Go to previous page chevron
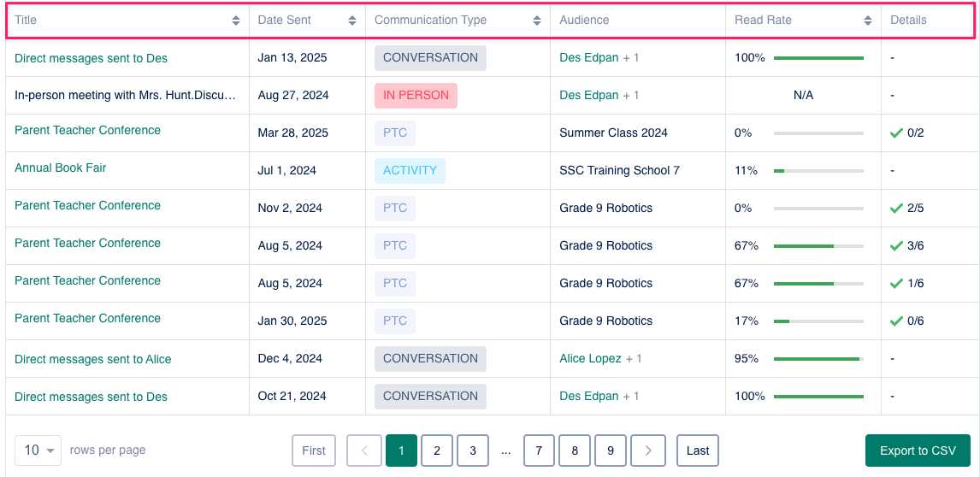Image resolution: width=980 pixels, height=477 pixels. coord(364,450)
